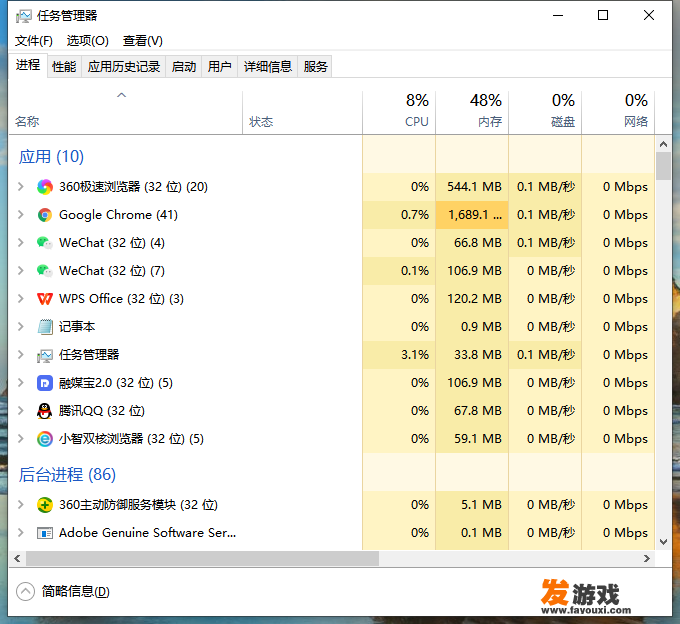Open the 文件(F) menu
This screenshot has height=624, width=680.
[x=34, y=41]
